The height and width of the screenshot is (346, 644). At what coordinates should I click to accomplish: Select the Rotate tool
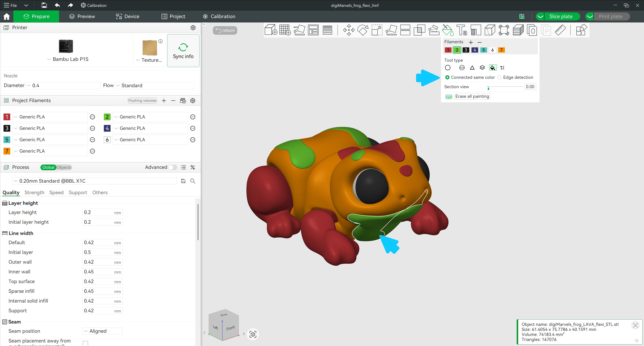(x=363, y=30)
